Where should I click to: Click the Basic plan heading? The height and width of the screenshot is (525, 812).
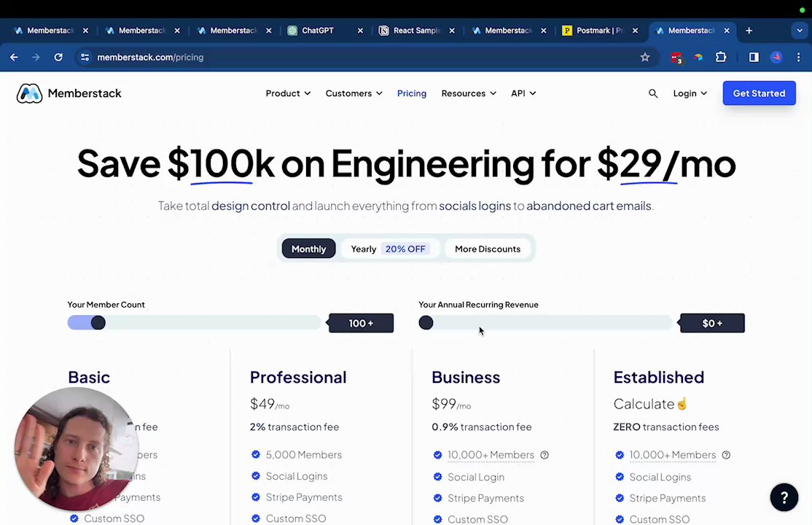click(88, 377)
